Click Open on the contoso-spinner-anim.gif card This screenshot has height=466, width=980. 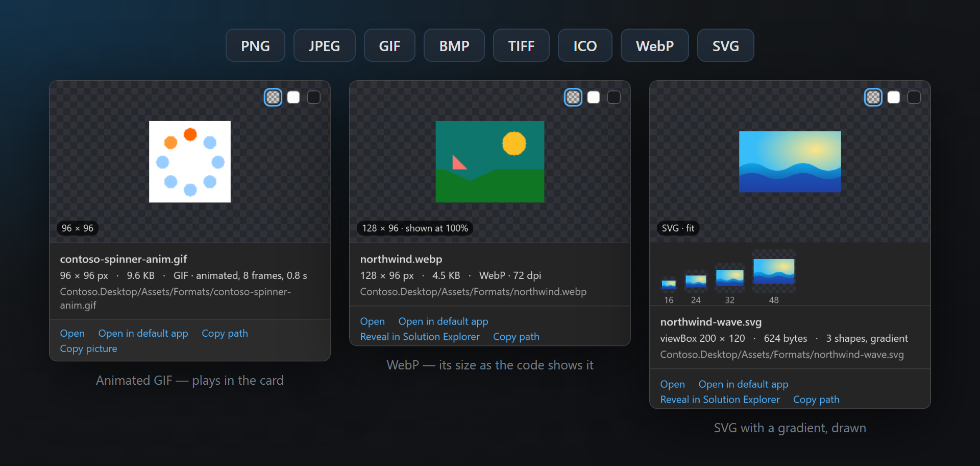click(x=72, y=333)
